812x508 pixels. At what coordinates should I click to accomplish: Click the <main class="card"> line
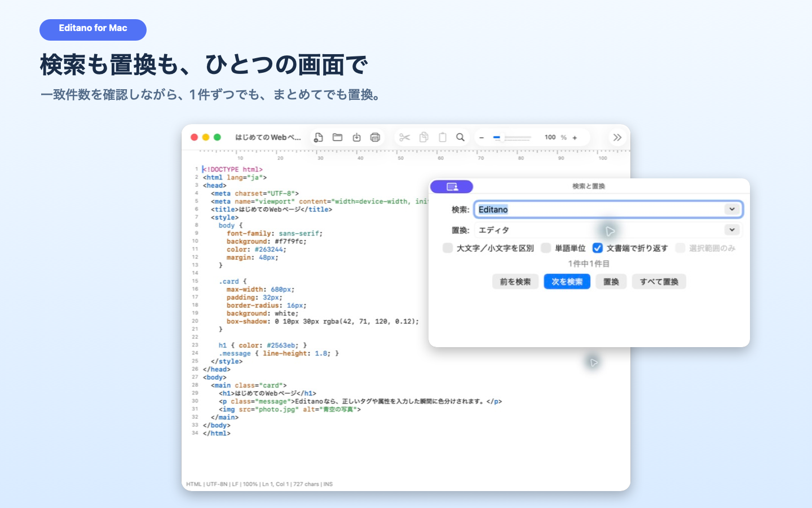point(249,386)
